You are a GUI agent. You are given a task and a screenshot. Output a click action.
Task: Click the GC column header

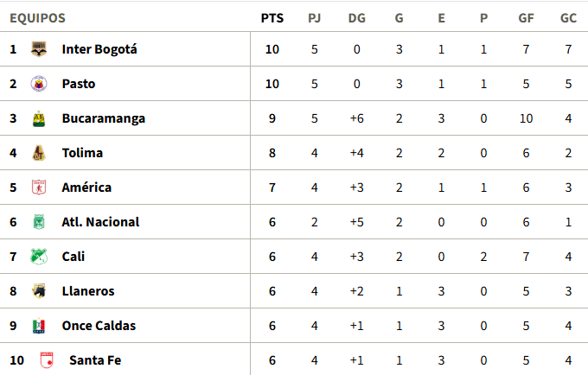568,17
